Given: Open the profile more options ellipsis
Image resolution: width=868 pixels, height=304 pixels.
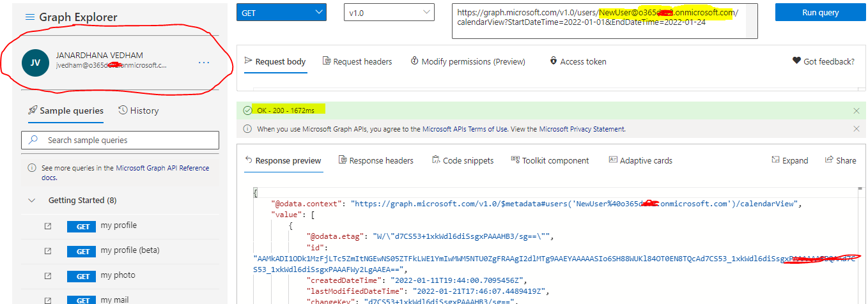Looking at the screenshot, I should 204,63.
